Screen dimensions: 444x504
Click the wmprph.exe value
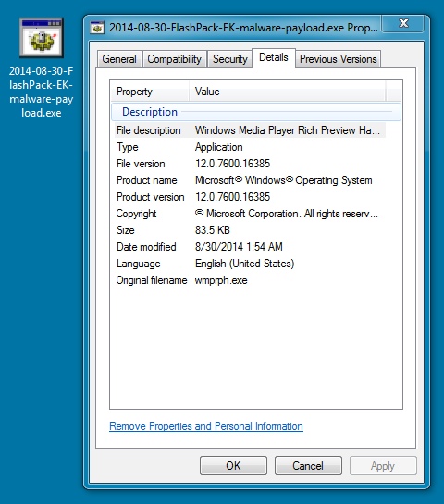click(221, 280)
